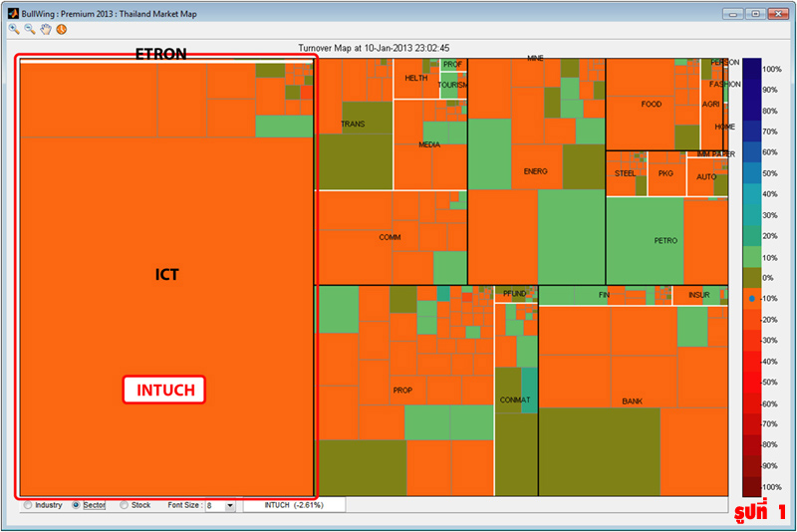797x532 pixels.
Task: Select the Sector radio button
Action: (x=77, y=505)
